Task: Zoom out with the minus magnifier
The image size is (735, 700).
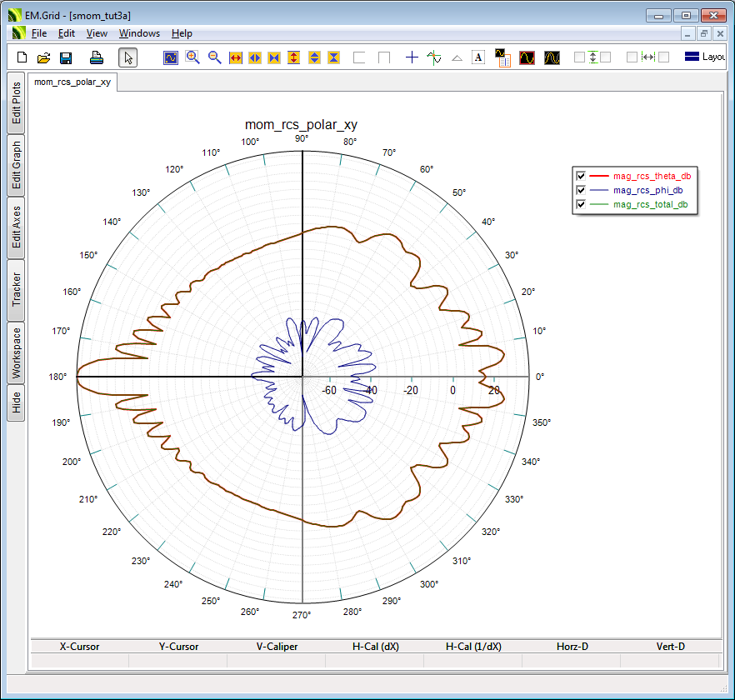Action: click(214, 57)
